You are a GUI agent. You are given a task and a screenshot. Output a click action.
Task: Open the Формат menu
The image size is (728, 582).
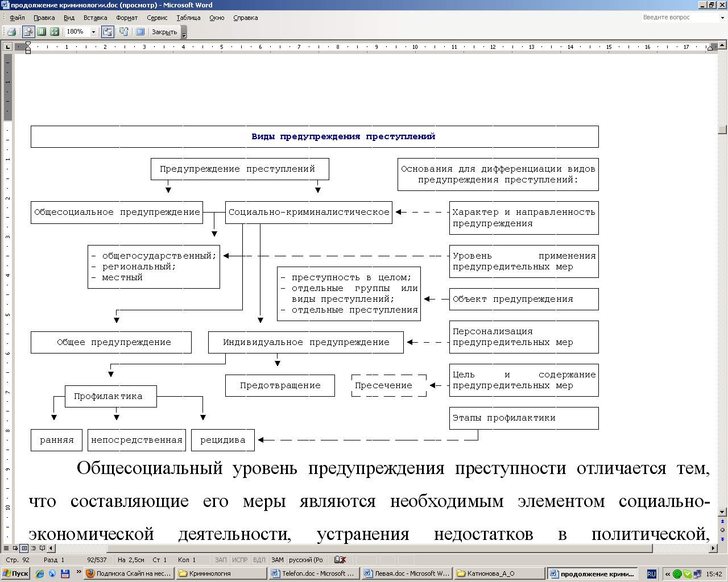[x=127, y=18]
